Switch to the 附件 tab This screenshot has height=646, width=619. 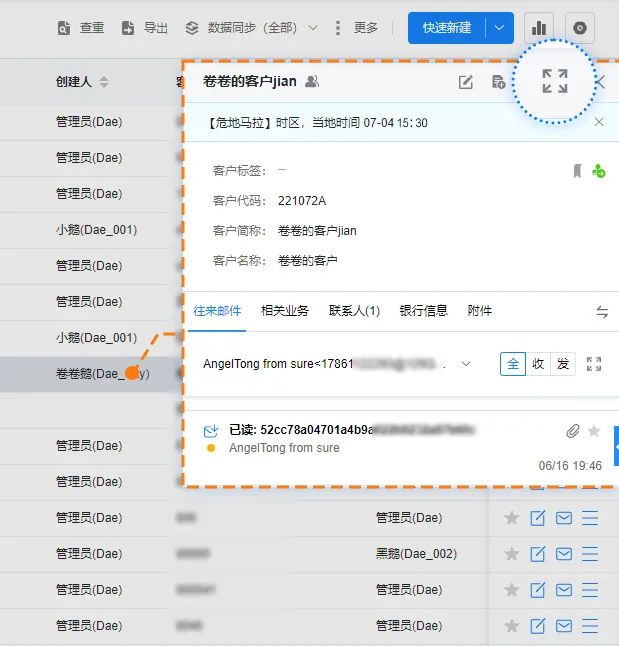click(479, 311)
